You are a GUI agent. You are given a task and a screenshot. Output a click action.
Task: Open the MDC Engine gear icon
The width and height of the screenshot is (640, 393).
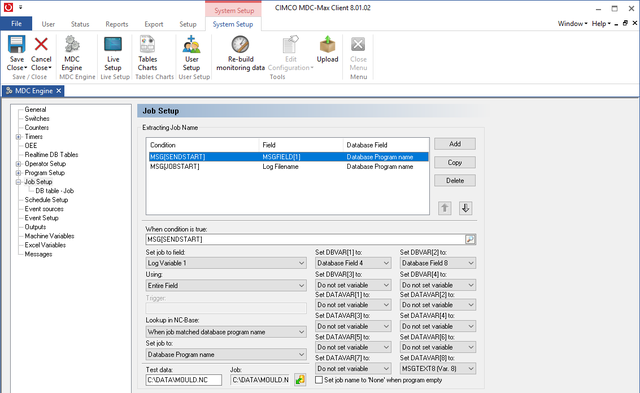pyautogui.click(x=72, y=44)
